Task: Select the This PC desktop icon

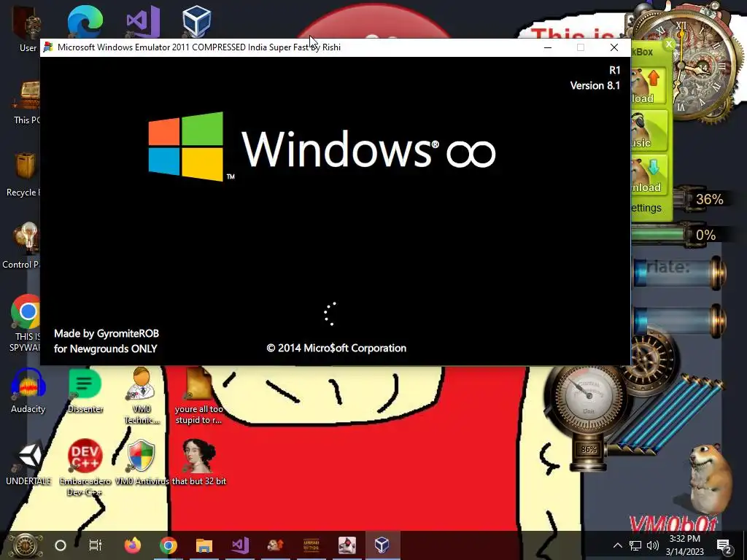Action: tap(28, 101)
